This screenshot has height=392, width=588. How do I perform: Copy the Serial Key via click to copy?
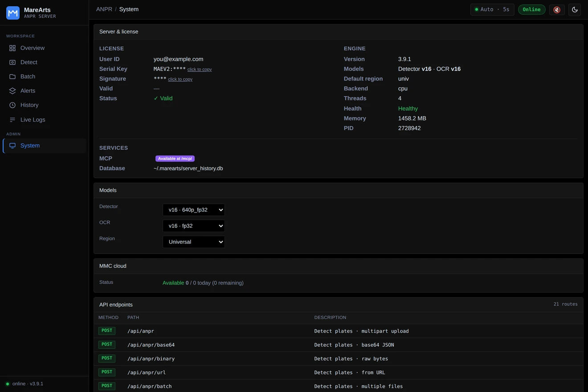point(200,69)
